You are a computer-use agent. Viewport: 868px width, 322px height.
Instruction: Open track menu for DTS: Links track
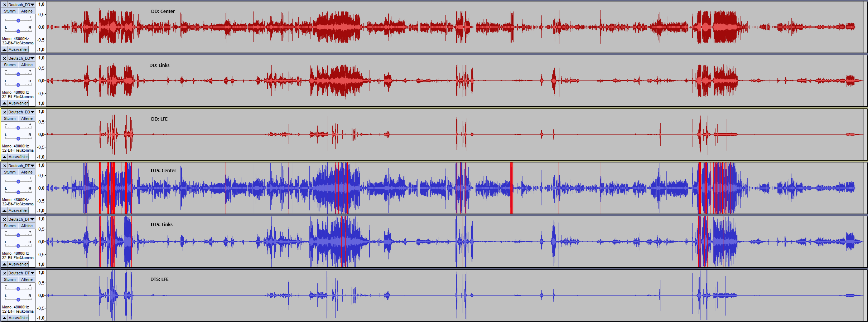[21, 220]
